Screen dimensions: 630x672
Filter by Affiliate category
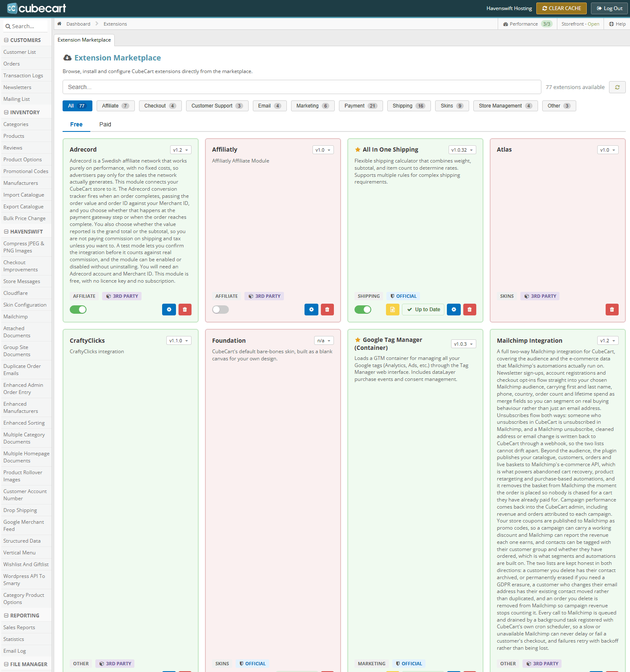115,106
